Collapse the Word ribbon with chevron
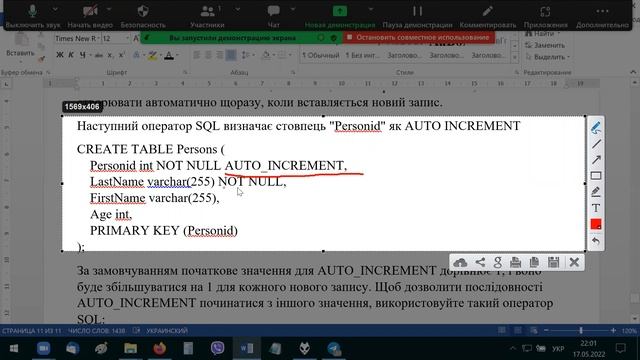 point(633,72)
